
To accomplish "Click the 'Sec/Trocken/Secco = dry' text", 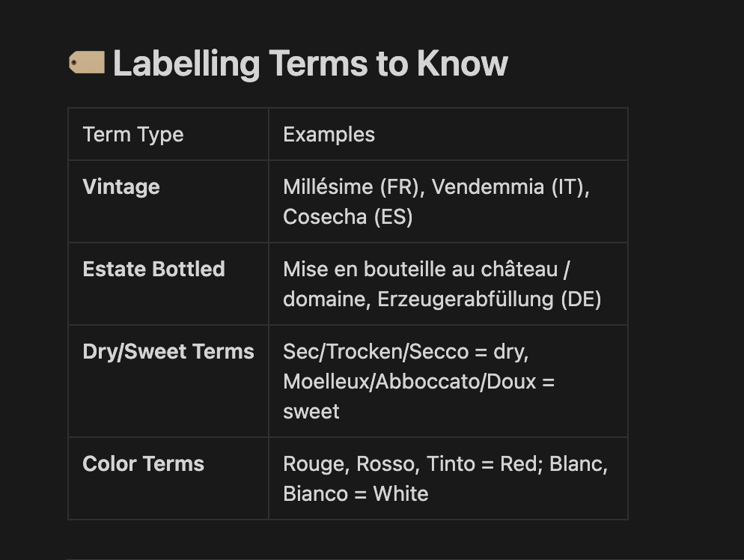I will [406, 352].
